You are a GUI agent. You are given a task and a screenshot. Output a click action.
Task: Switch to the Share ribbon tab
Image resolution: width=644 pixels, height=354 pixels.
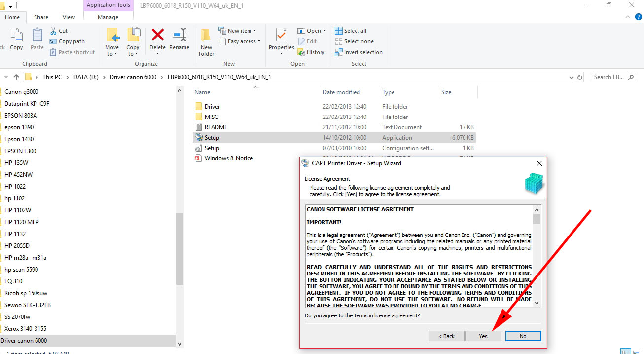[41, 17]
